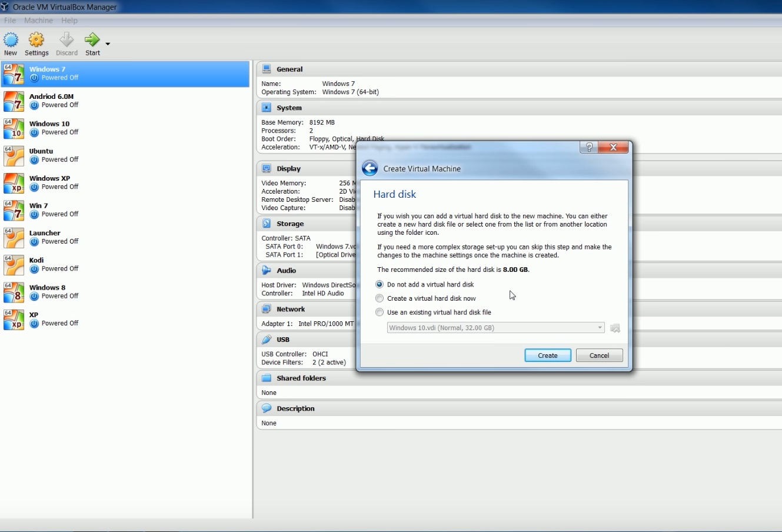This screenshot has width=782, height=532.
Task: Click the Storage section disk icon
Action: (267, 224)
